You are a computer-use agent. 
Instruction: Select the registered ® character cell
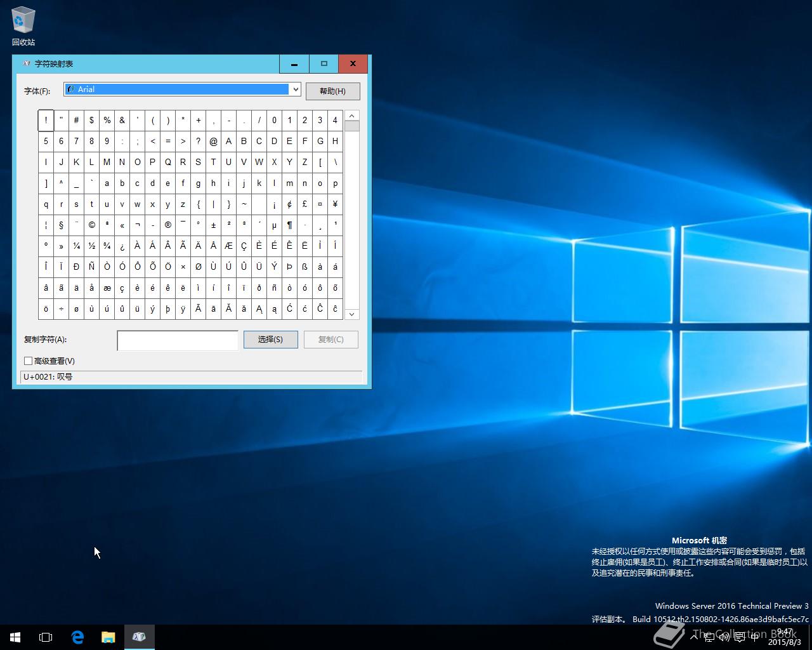(167, 225)
